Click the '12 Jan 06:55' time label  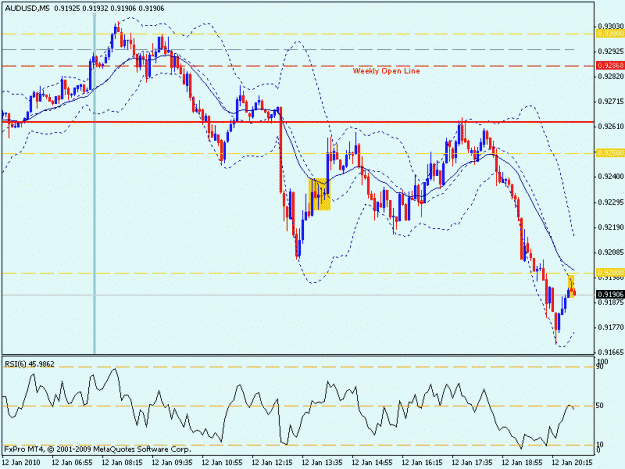tap(72, 462)
